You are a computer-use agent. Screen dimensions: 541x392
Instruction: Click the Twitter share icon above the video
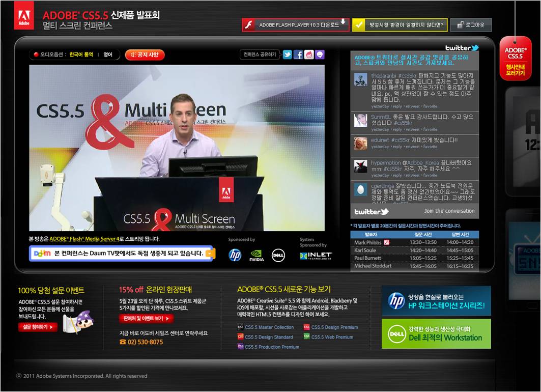(288, 55)
